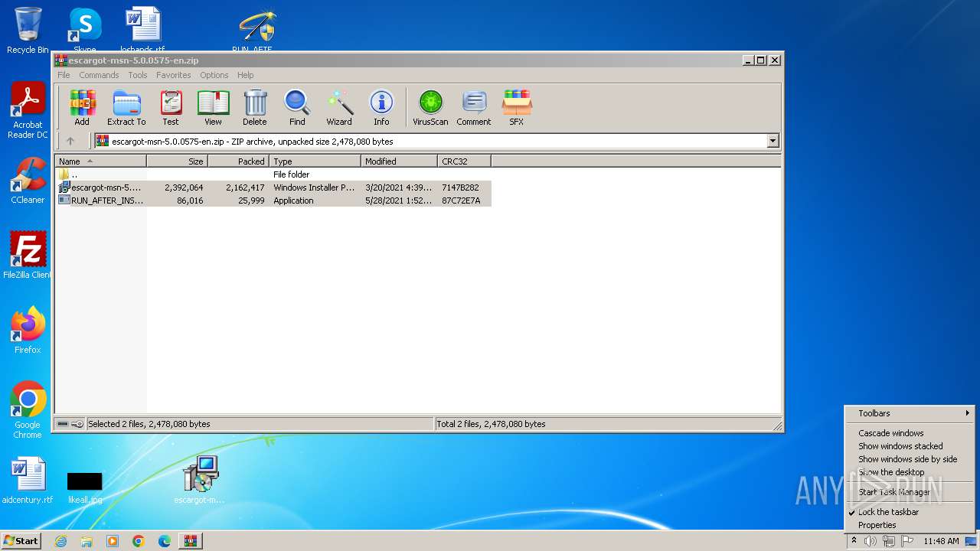Select the RUN_AFTER_INS... application row

273,201
